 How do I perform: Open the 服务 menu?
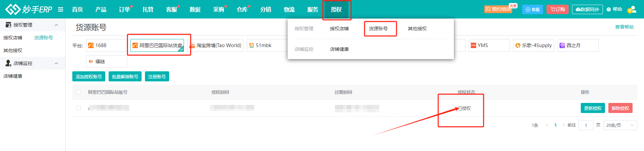(313, 9)
